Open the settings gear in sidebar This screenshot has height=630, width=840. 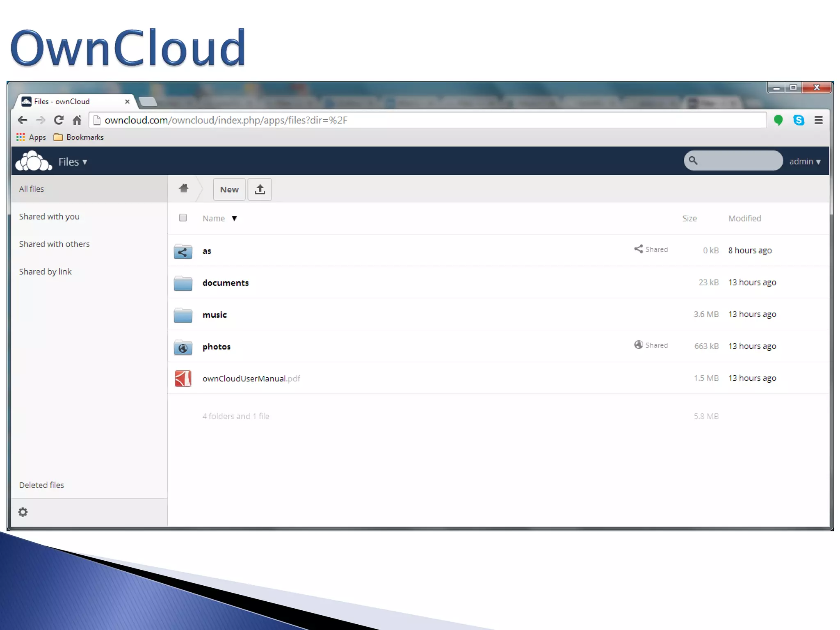[x=23, y=512]
